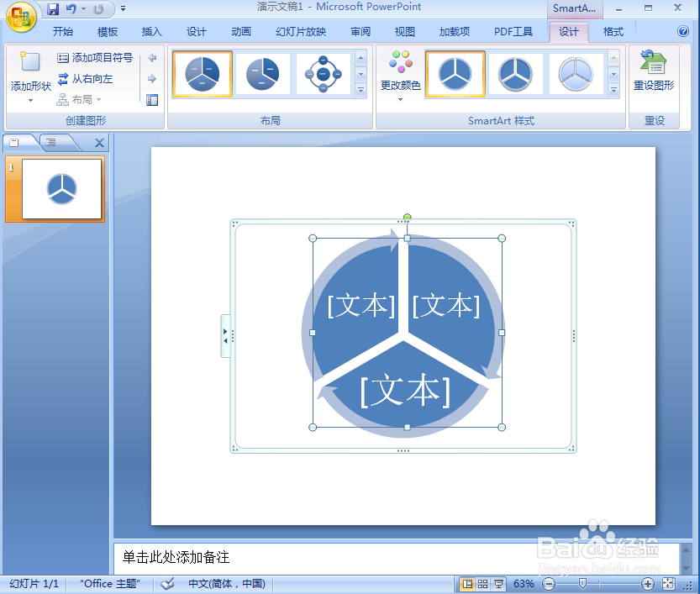
Task: Click the Office button logo
Action: point(21,17)
